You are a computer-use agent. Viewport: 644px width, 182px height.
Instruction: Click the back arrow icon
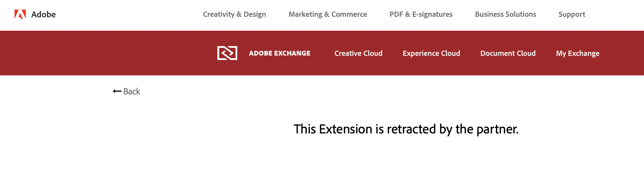[116, 91]
